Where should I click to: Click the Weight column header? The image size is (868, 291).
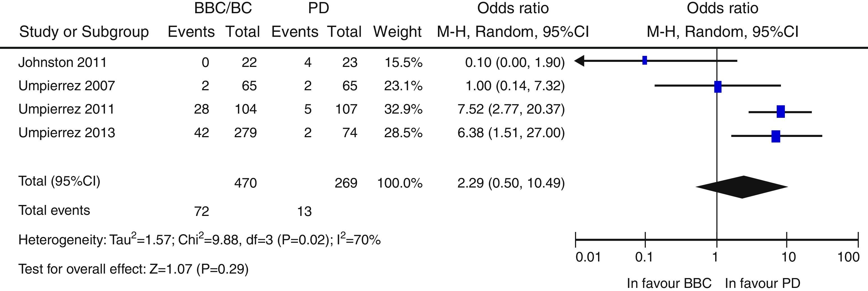397,32
